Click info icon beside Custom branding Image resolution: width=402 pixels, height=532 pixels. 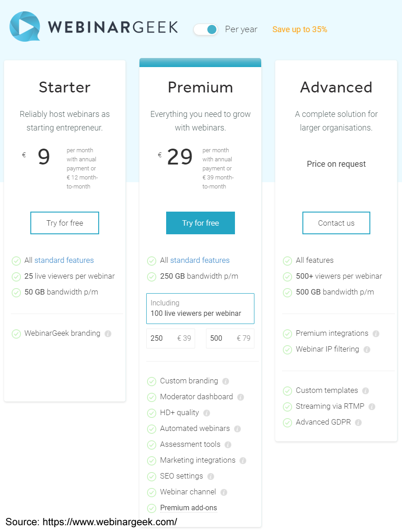(x=226, y=382)
